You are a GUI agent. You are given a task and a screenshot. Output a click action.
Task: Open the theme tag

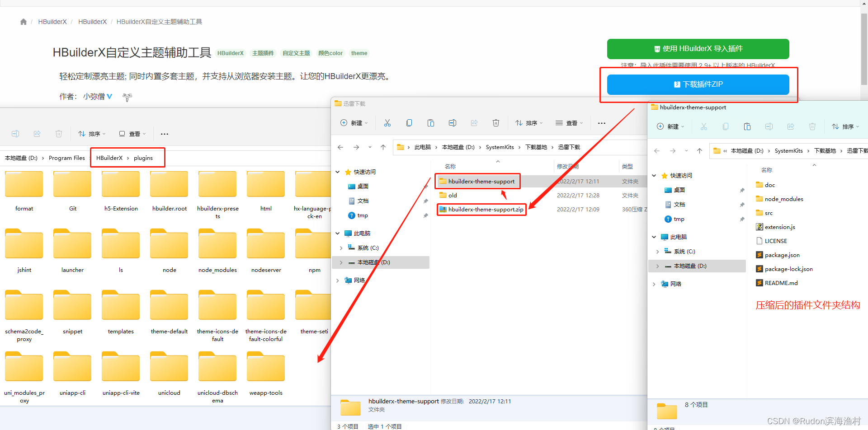tap(359, 53)
